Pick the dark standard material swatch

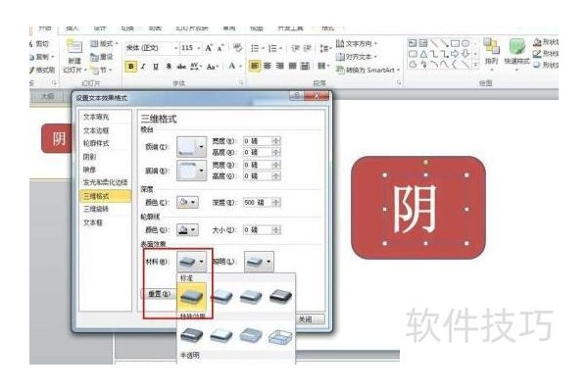[280, 297]
